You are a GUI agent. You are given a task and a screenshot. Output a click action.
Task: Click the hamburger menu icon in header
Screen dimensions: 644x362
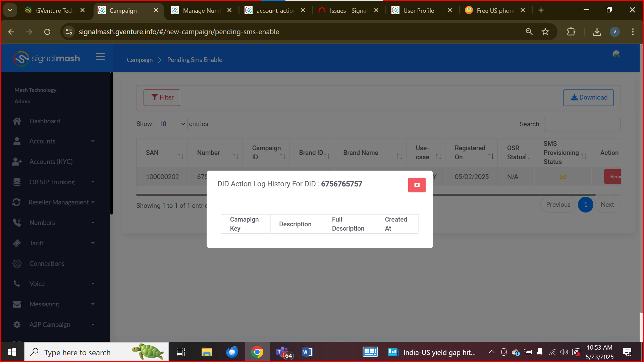coord(100,57)
